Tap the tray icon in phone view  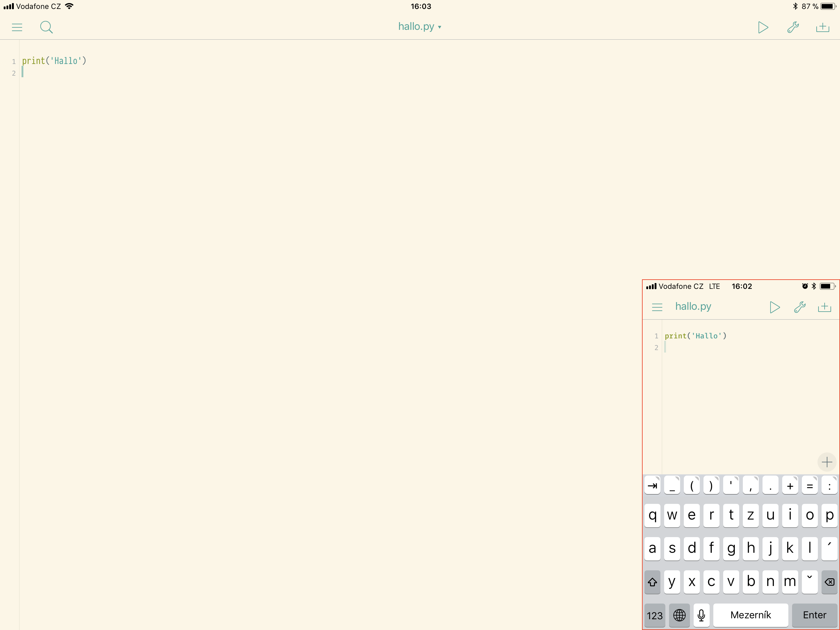824,307
